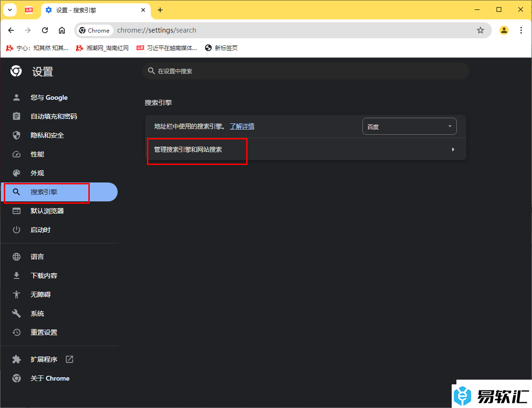Viewport: 532px width, 408px height.
Task: Open 系统 settings section
Action: point(59,313)
